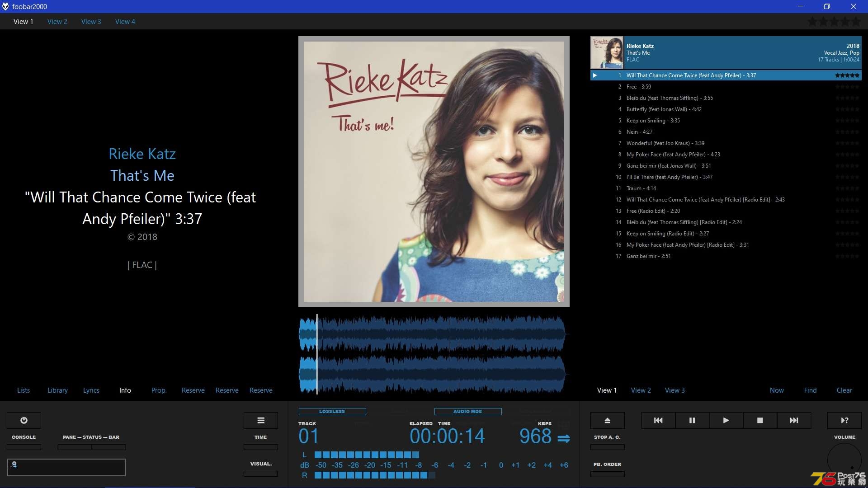Screen dimensions: 868x488
Task: Switch to View 2 in the top bar
Action: [x=57, y=21]
